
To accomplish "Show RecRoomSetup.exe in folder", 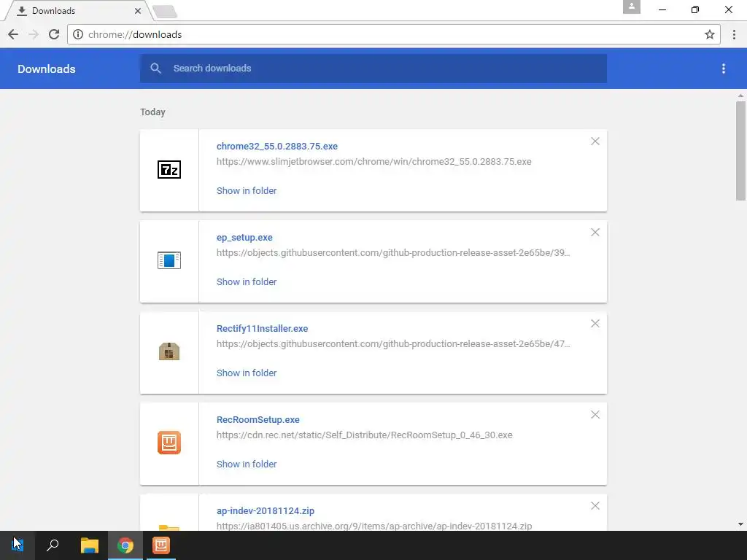I will pos(247,464).
